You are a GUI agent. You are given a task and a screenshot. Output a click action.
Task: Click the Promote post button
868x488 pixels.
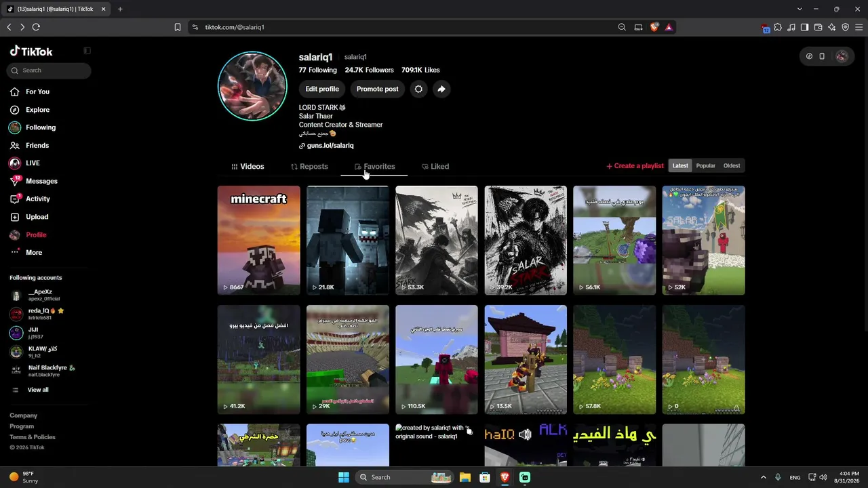(x=377, y=89)
